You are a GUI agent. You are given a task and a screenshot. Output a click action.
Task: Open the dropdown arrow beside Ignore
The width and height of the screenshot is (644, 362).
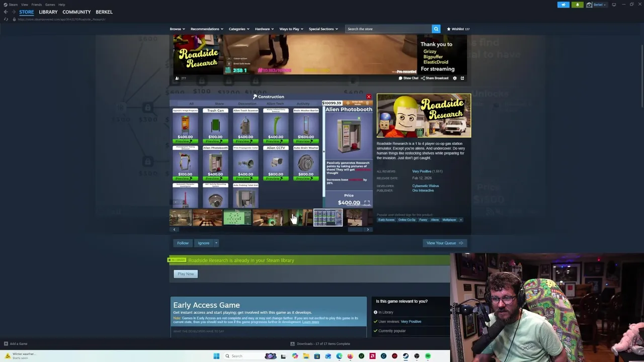[x=216, y=243]
